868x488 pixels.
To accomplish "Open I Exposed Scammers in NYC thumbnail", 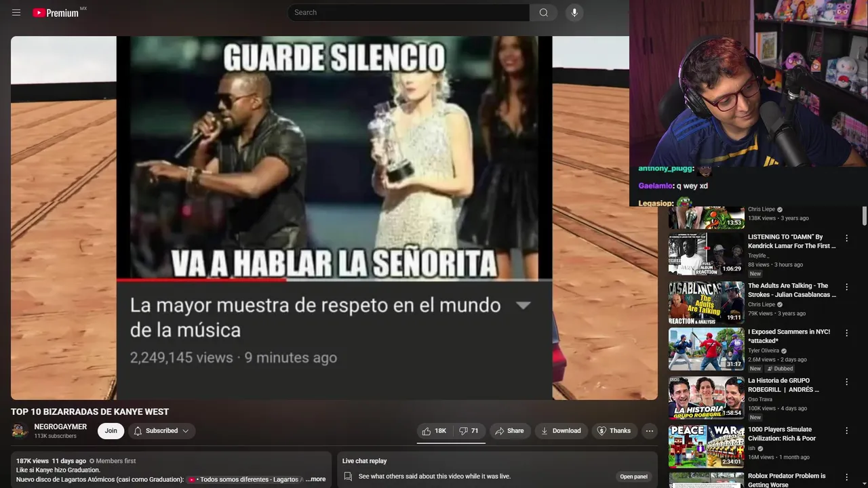I will [x=706, y=349].
